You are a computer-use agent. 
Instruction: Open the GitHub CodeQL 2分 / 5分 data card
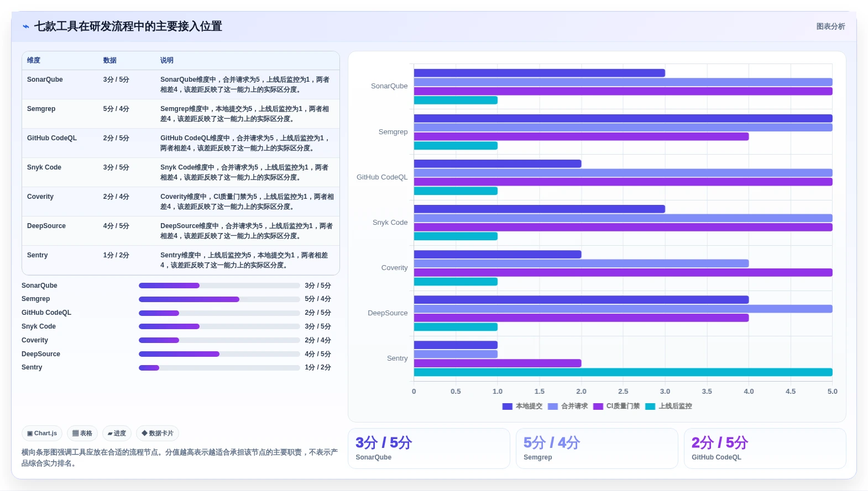[765, 448]
